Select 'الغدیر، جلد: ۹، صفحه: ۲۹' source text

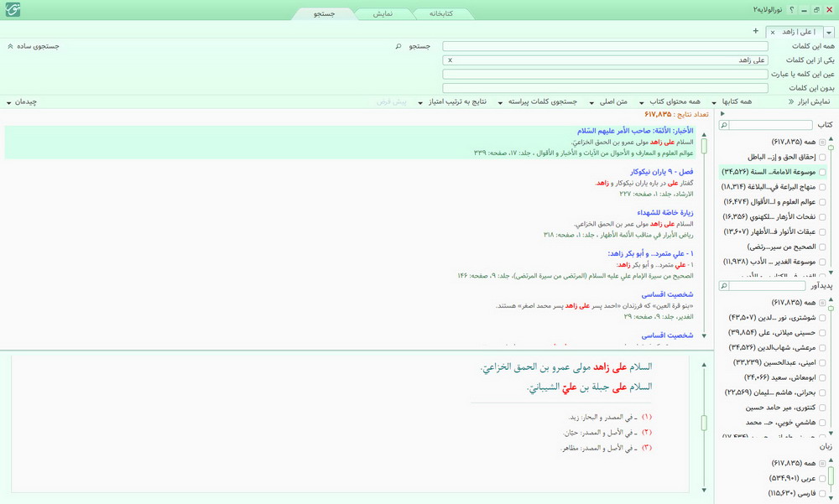tap(659, 317)
